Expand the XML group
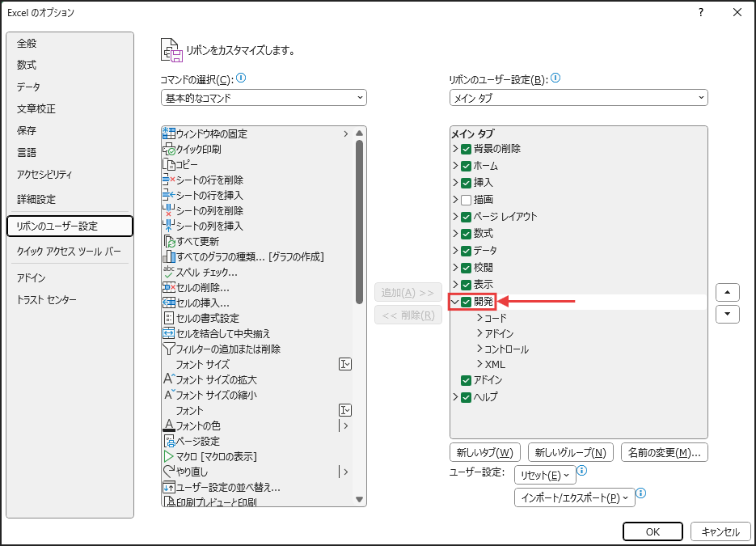The height and width of the screenshot is (546, 756). pos(479,364)
